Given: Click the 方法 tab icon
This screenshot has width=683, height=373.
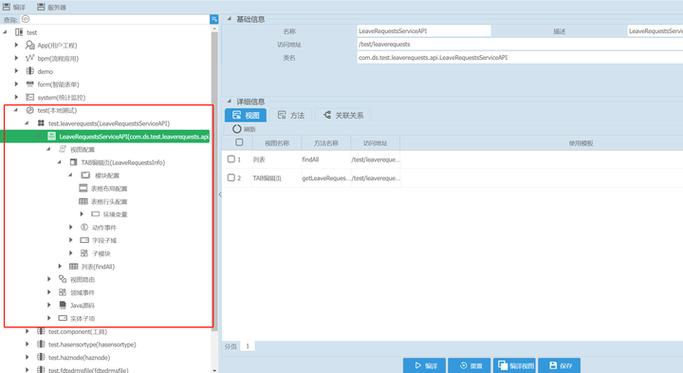Looking at the screenshot, I should pos(282,115).
